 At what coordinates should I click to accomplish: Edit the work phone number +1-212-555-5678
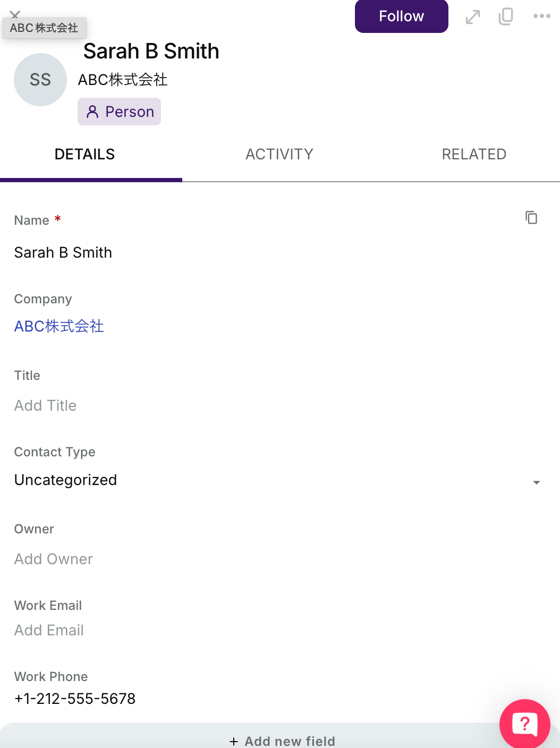75,699
